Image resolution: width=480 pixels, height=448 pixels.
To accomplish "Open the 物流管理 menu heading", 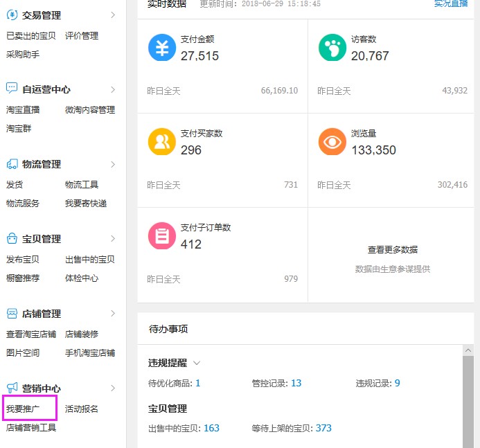I will [x=42, y=164].
